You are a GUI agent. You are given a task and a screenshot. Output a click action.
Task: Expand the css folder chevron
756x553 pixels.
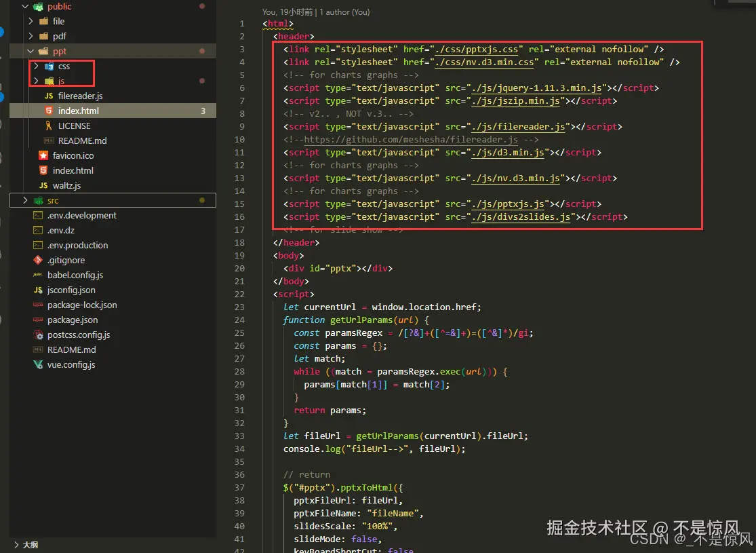(36, 66)
